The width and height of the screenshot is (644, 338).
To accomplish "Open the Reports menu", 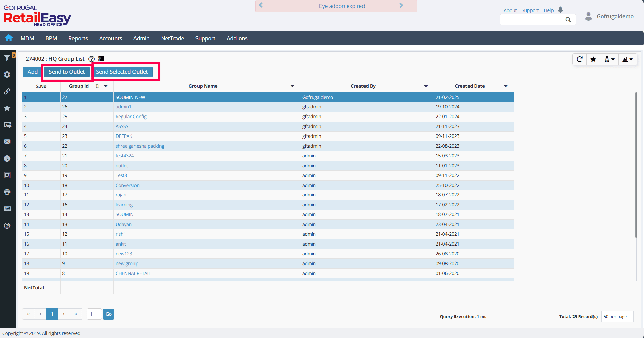I will [x=78, y=38].
